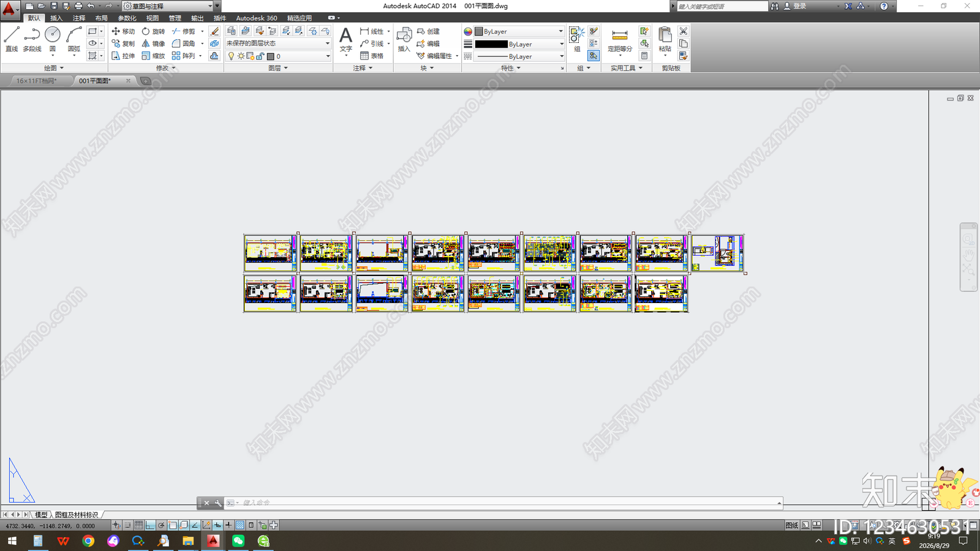
Task: Switch to the 视图 ribbon tab
Action: (153, 18)
